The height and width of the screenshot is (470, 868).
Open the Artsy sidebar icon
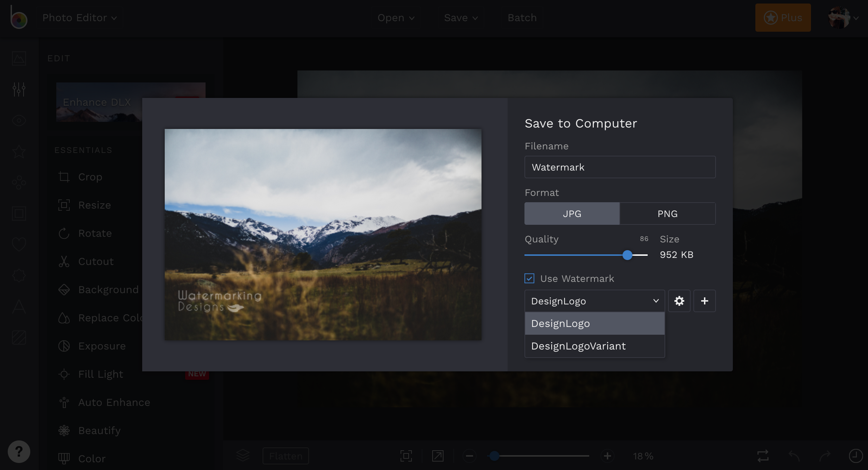point(19,183)
